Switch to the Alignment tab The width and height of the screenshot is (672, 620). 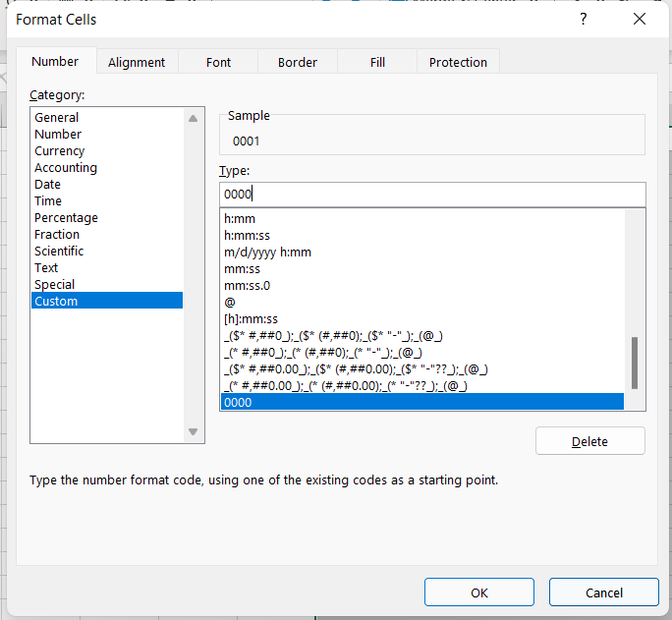point(137,62)
